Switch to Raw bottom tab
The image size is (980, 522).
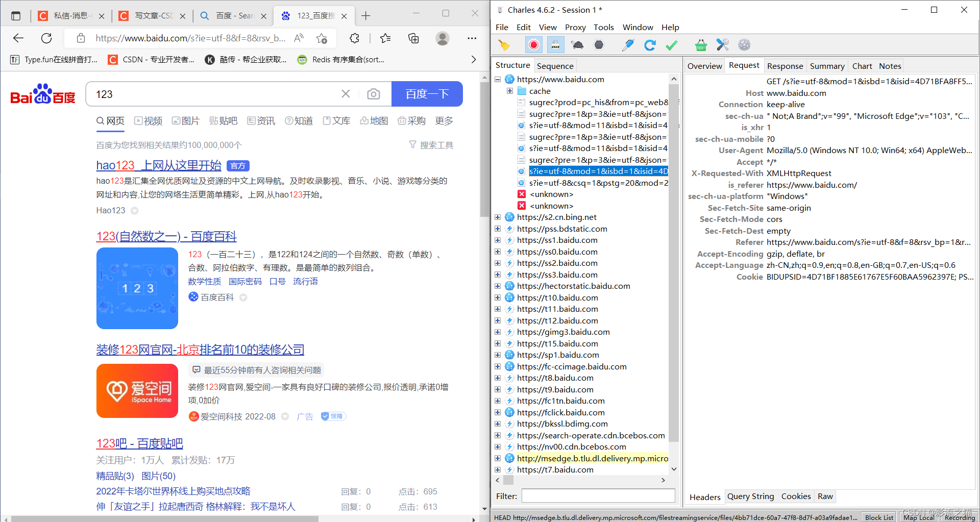[x=825, y=496]
